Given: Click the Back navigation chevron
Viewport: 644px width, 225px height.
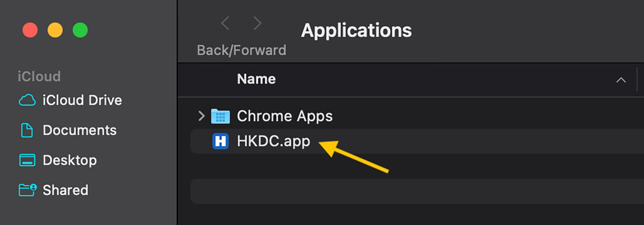Looking at the screenshot, I should (x=225, y=23).
